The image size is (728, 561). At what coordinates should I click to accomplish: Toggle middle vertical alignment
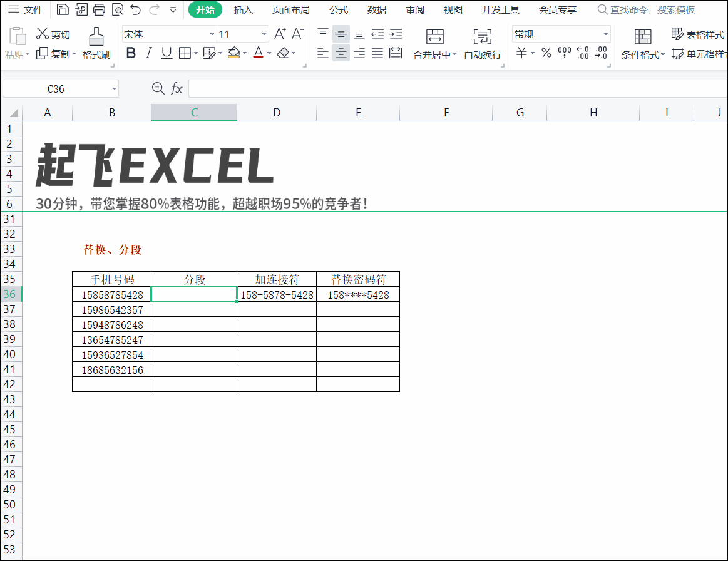pos(341,34)
